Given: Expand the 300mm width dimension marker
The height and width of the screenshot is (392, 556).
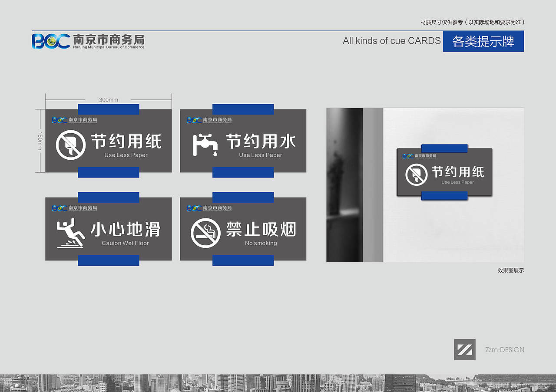Looking at the screenshot, I should [x=109, y=99].
